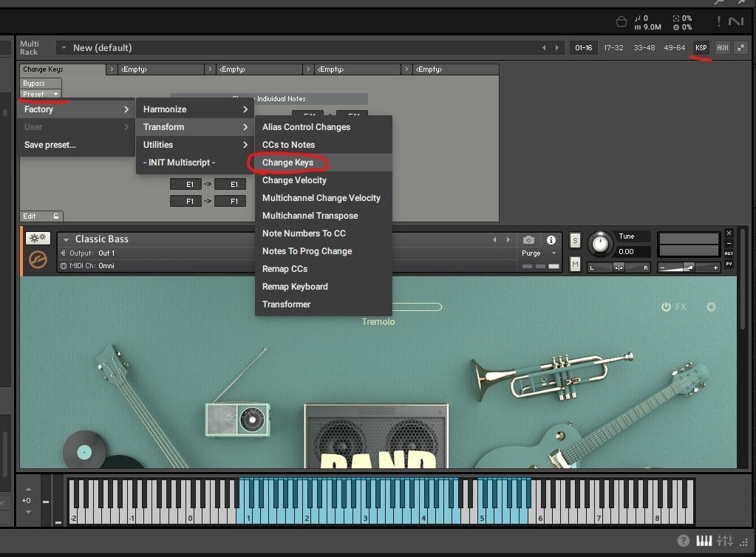
Task: Toggle the PV performance view button
Action: (x=729, y=264)
